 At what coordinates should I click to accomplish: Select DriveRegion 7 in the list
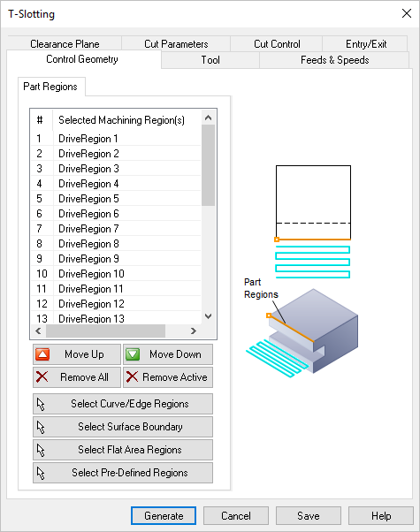pyautogui.click(x=116, y=228)
